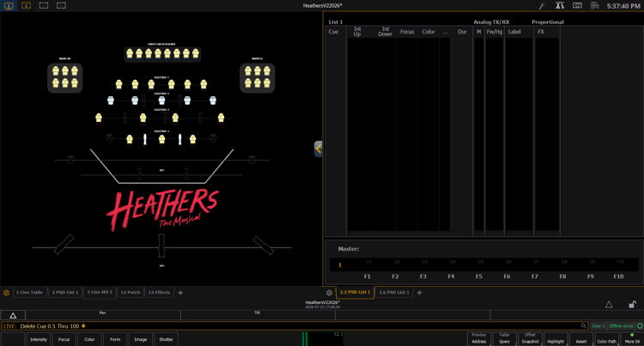Click the Query softkey
The image size is (644, 346).
pos(504,339)
